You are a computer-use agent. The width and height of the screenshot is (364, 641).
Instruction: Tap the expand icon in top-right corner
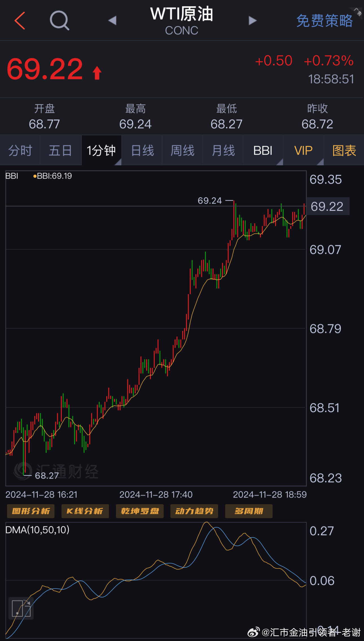tap(358, 12)
